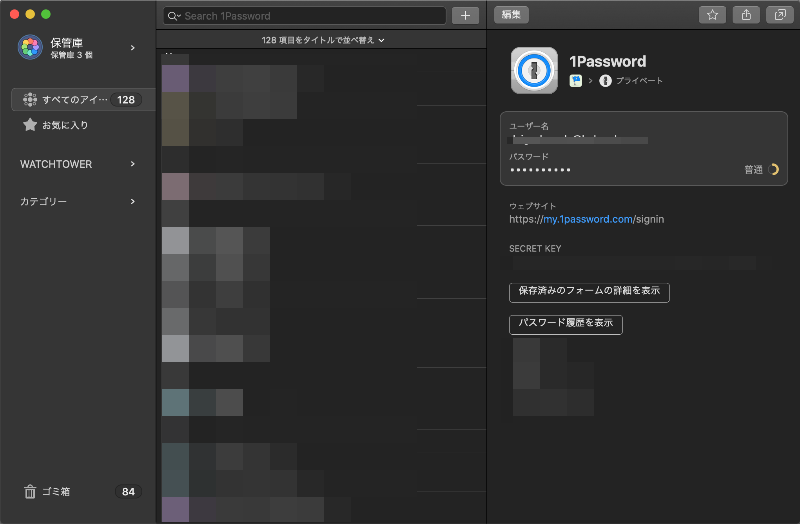This screenshot has height=524, width=800.
Task: Click the search magnifier icon dropdown
Action: tap(174, 16)
